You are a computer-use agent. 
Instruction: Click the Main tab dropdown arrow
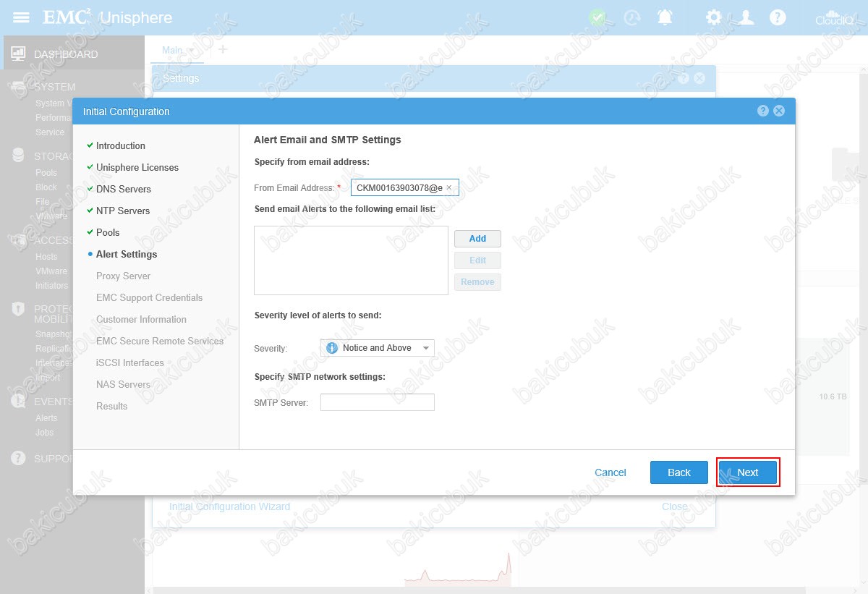tap(191, 50)
